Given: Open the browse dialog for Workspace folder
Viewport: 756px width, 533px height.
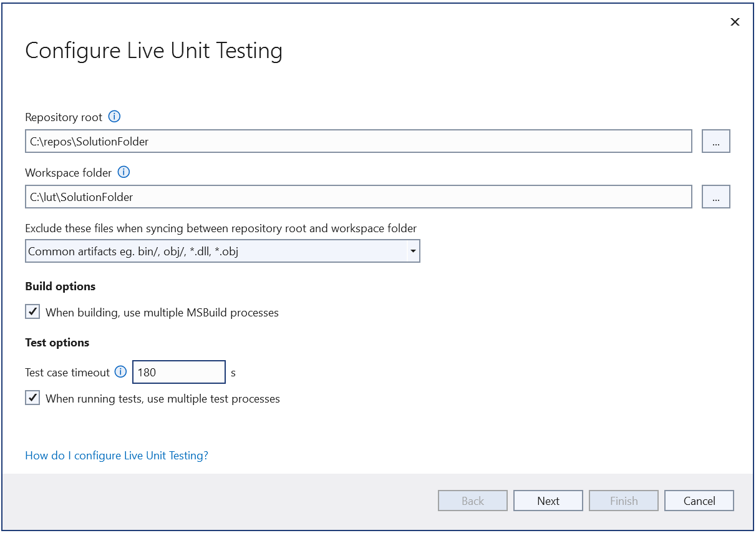Looking at the screenshot, I should [715, 197].
